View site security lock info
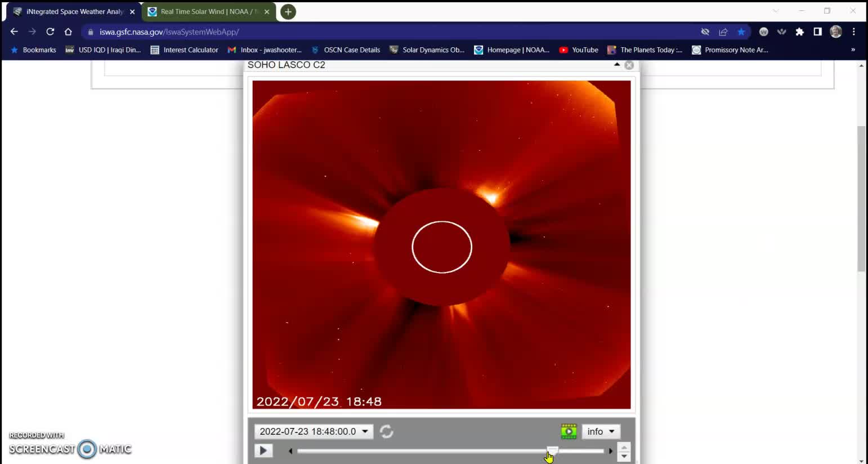Screen dimensions: 868x464 91,32
